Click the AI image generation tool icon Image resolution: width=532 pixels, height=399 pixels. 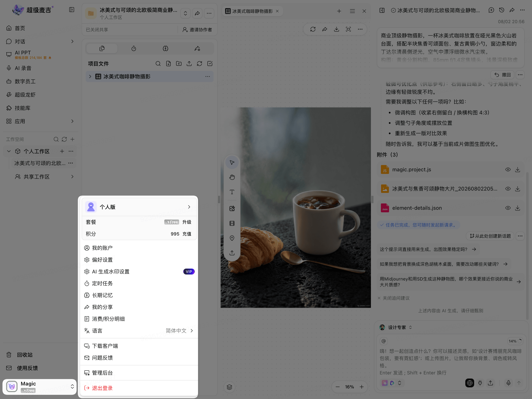click(232, 209)
